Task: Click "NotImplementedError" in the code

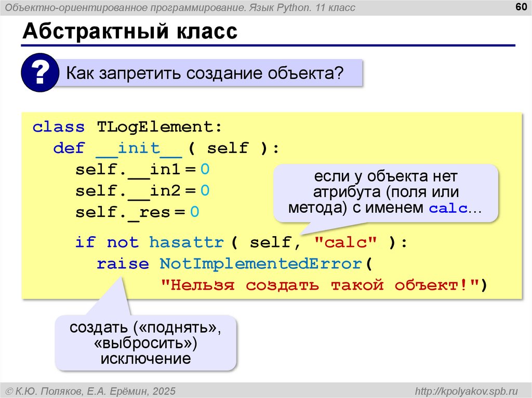Action: point(261,264)
